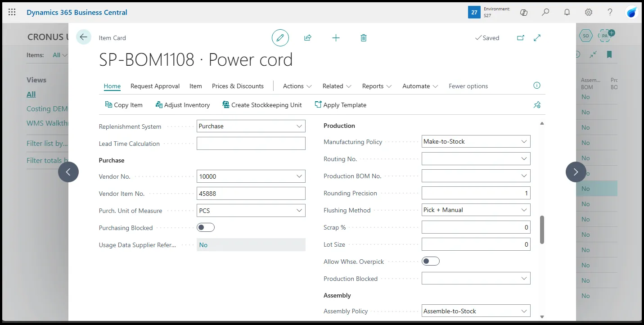The image size is (644, 325).
Task: Click the Vendor Item No. field
Action: click(x=251, y=194)
